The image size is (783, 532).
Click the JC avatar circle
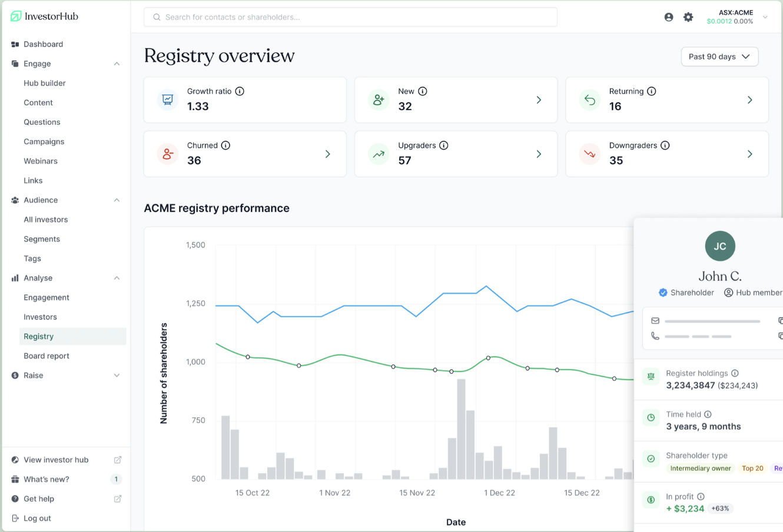[720, 246]
